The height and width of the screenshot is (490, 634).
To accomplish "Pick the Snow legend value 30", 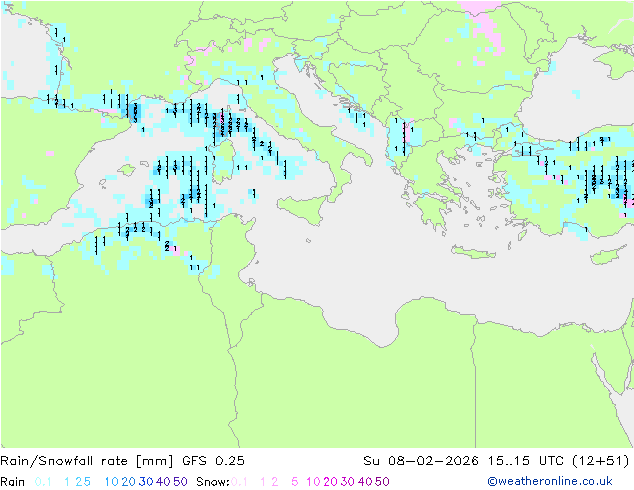I will [348, 482].
